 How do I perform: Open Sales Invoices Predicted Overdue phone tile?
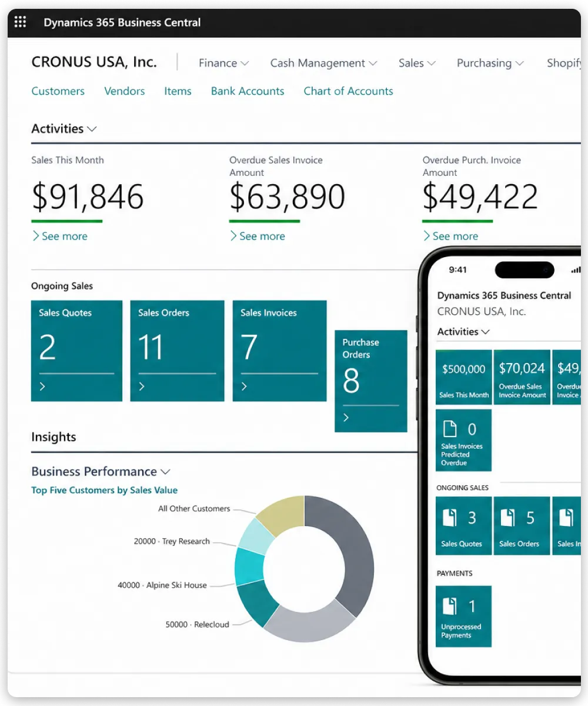(463, 440)
